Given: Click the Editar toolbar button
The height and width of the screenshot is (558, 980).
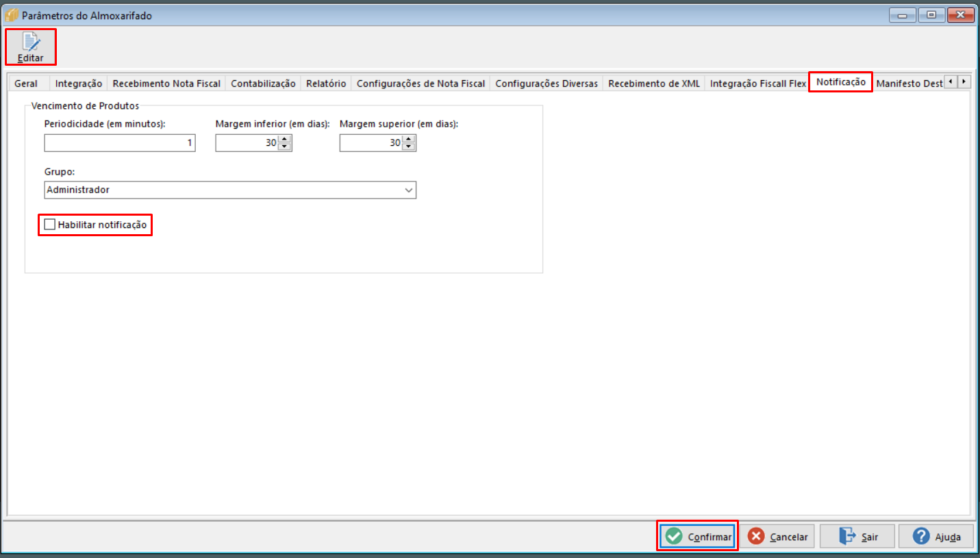Looking at the screenshot, I should 30,47.
